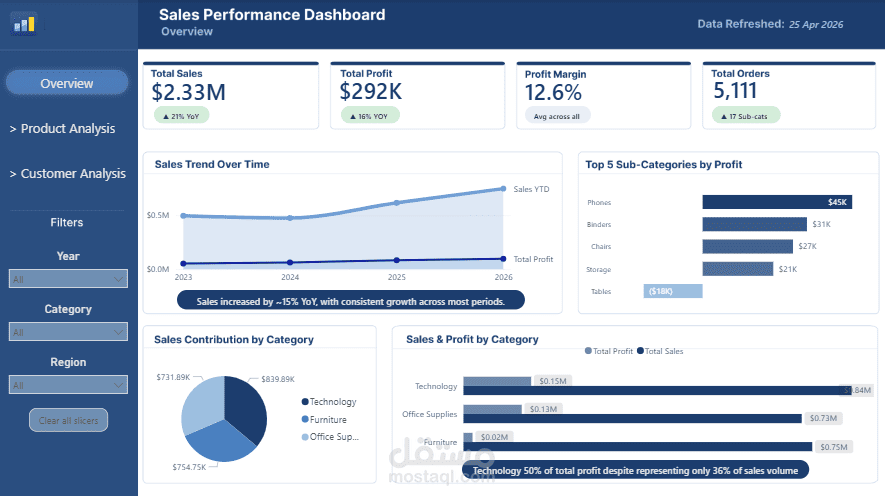Click the Sales Contribution by Category title
The width and height of the screenshot is (885, 496).
(234, 339)
